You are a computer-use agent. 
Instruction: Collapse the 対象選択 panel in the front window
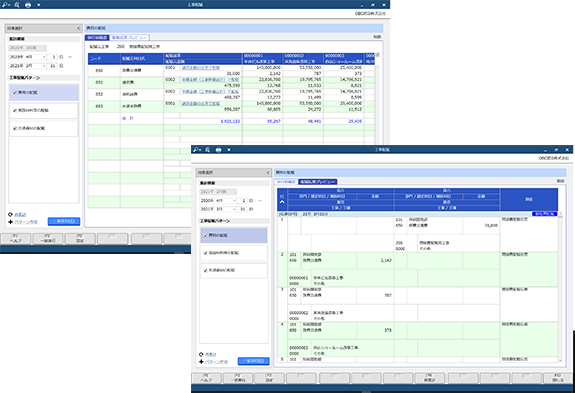pos(268,173)
